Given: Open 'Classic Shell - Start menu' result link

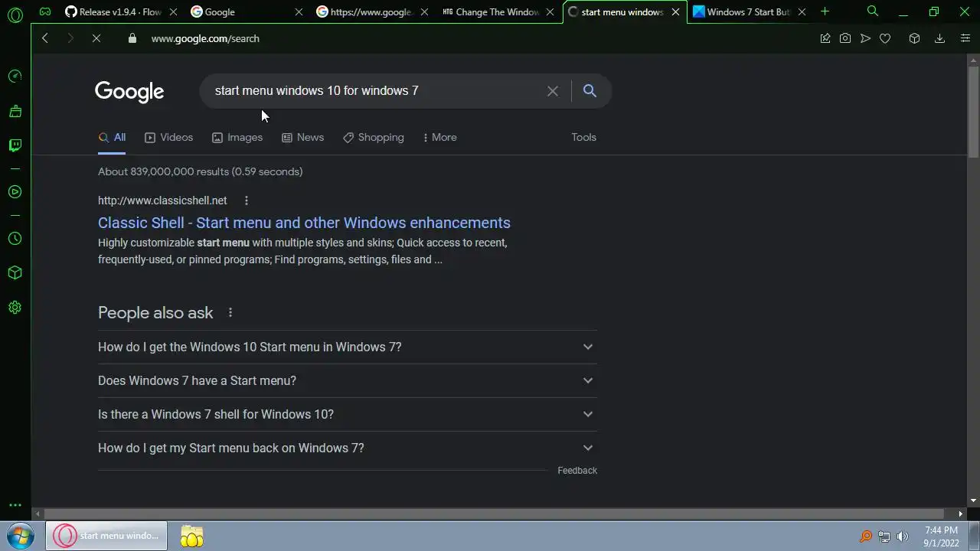Looking at the screenshot, I should pos(304,223).
